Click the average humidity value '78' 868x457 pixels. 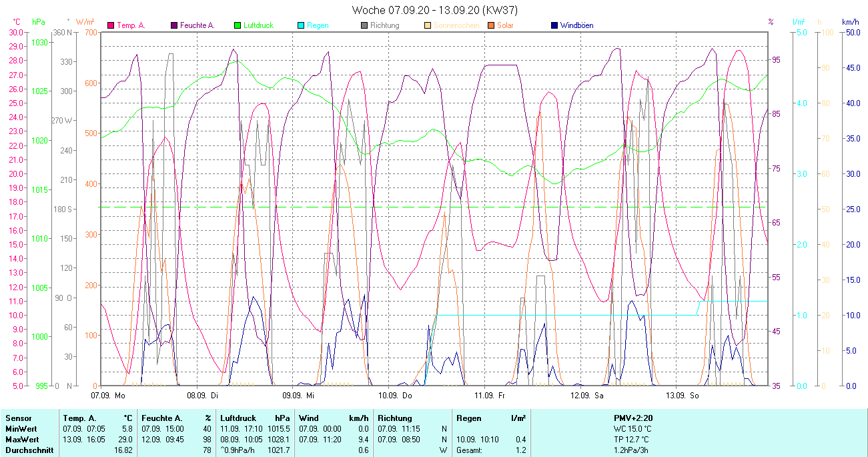point(207,450)
